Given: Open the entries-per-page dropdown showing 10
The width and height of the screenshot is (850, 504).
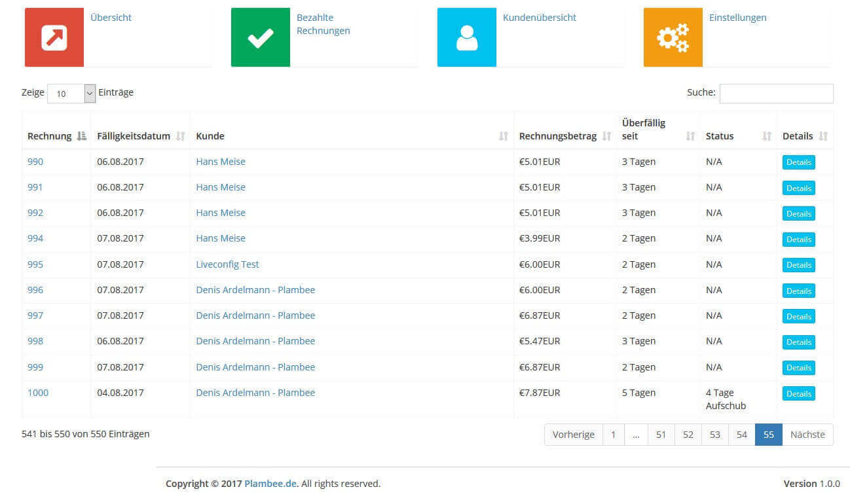Looking at the screenshot, I should (x=72, y=94).
